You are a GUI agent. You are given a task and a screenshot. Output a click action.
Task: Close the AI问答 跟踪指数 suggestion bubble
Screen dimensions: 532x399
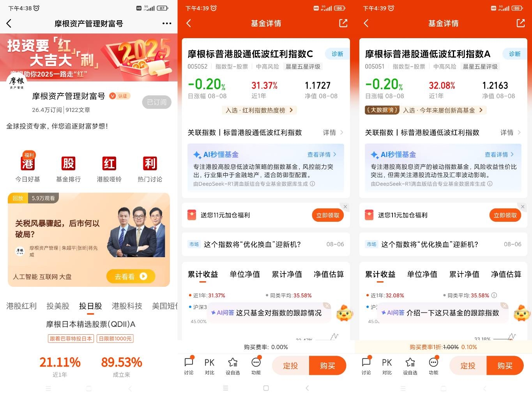504,305
